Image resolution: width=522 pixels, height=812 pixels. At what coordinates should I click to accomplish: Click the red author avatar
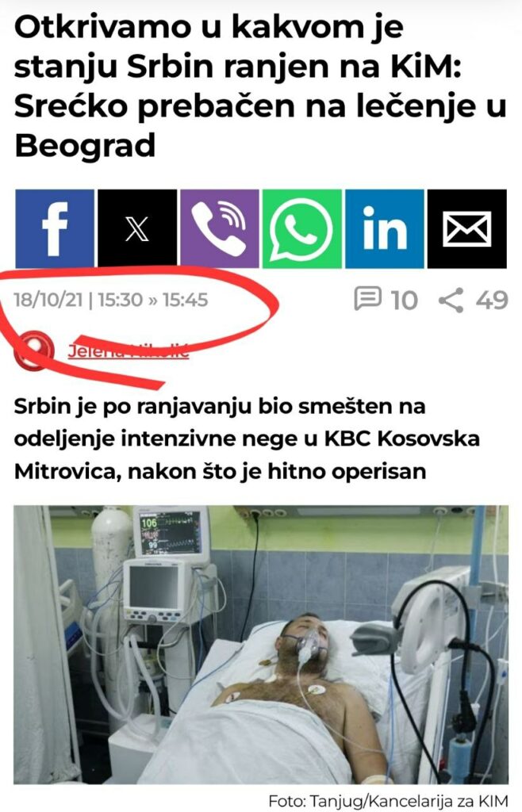(x=33, y=350)
